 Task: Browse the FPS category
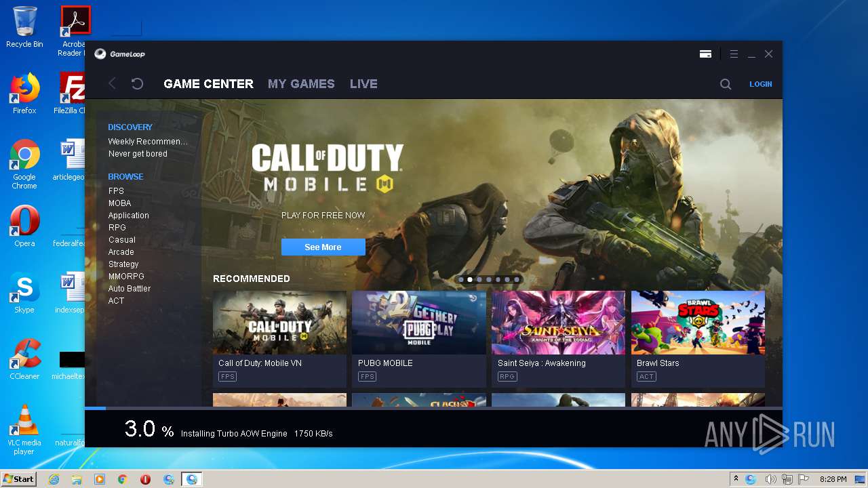coord(116,191)
